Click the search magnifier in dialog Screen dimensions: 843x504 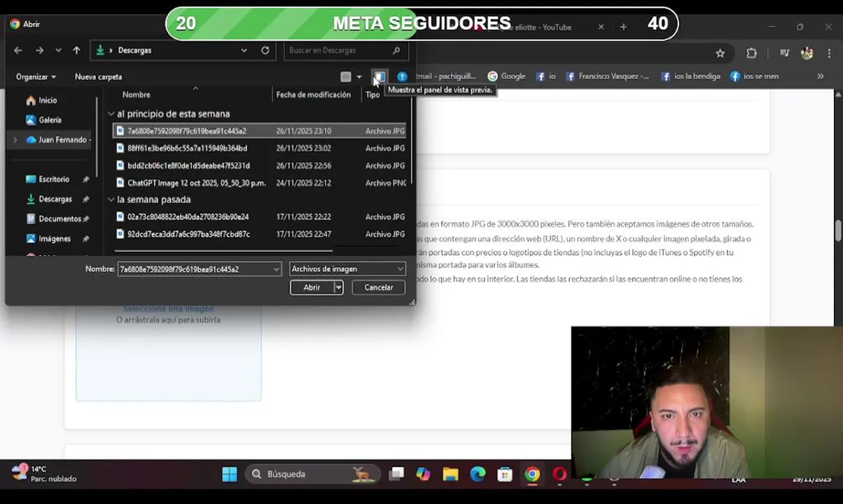click(396, 50)
